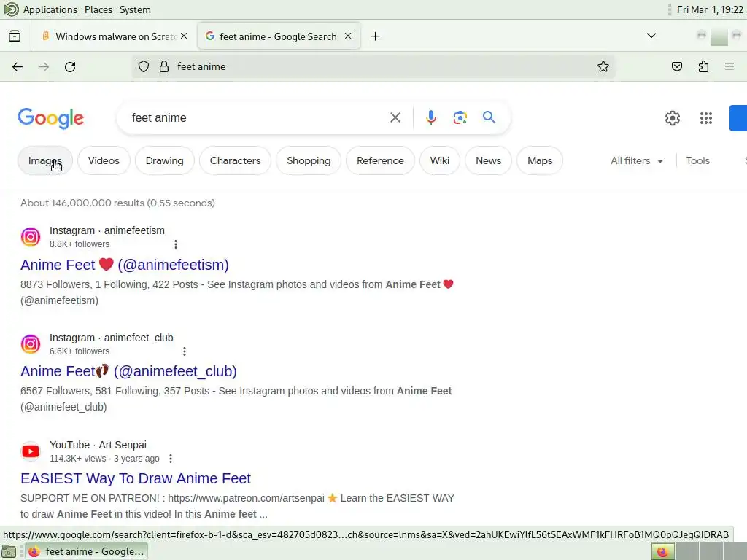The image size is (747, 560).
Task: Open a new tab with plus
Action: pyautogui.click(x=376, y=36)
